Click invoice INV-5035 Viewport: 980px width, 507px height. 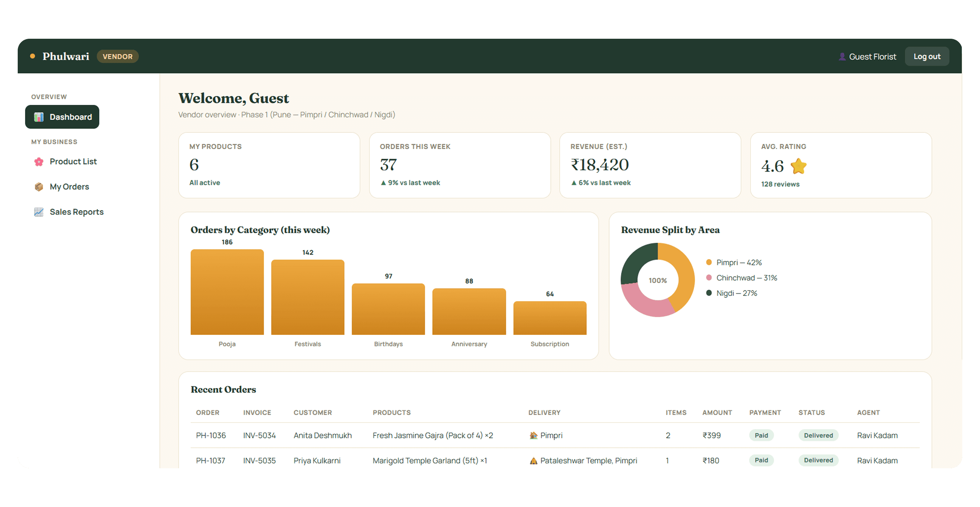[259, 461]
